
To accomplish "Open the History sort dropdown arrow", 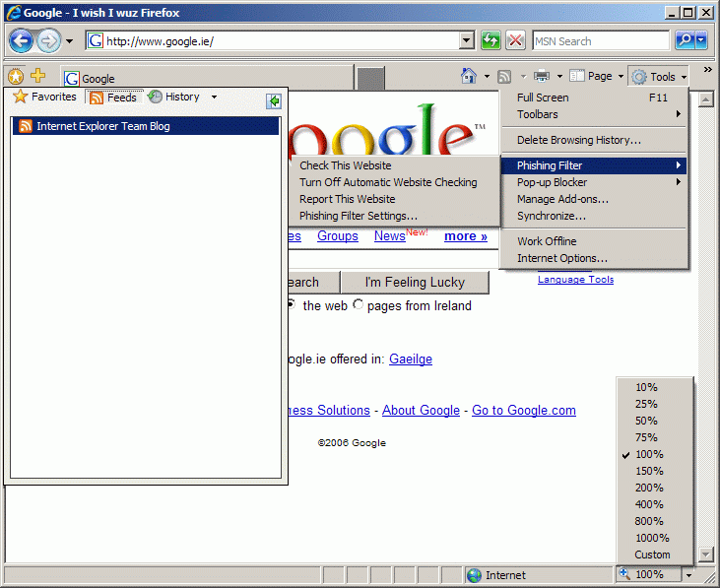I will tap(214, 98).
